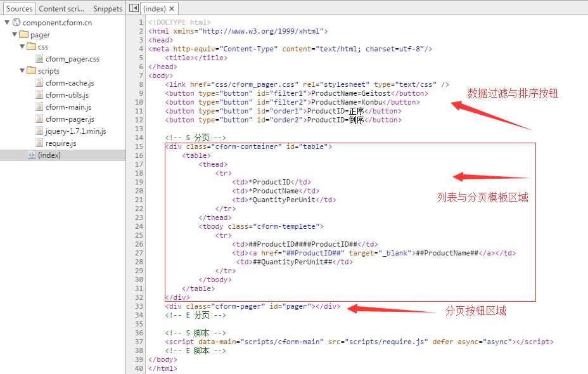This screenshot has width=588, height=374.
Task: Click the require.js file icon
Action: (x=39, y=143)
